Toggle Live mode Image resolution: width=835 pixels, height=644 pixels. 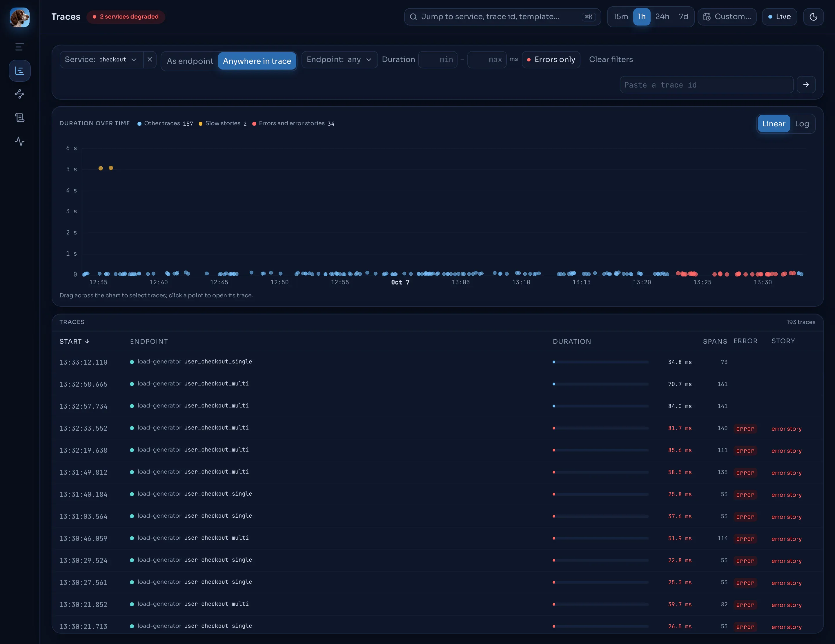(779, 17)
